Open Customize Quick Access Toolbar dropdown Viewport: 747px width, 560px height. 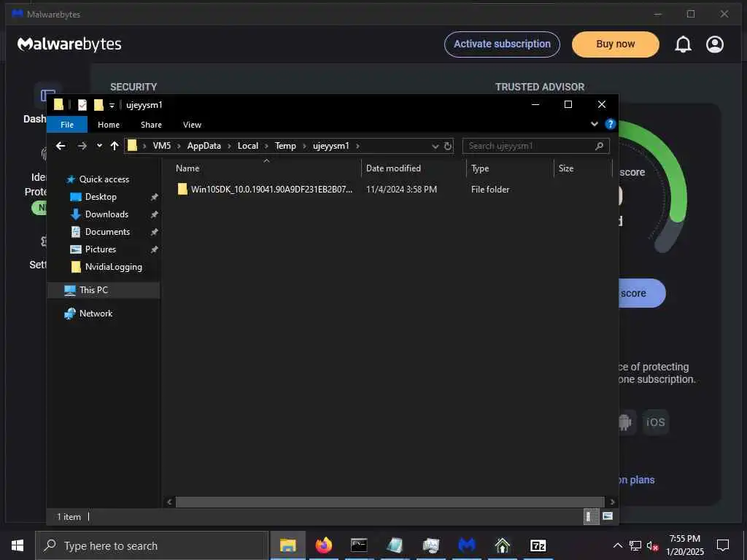pos(112,105)
